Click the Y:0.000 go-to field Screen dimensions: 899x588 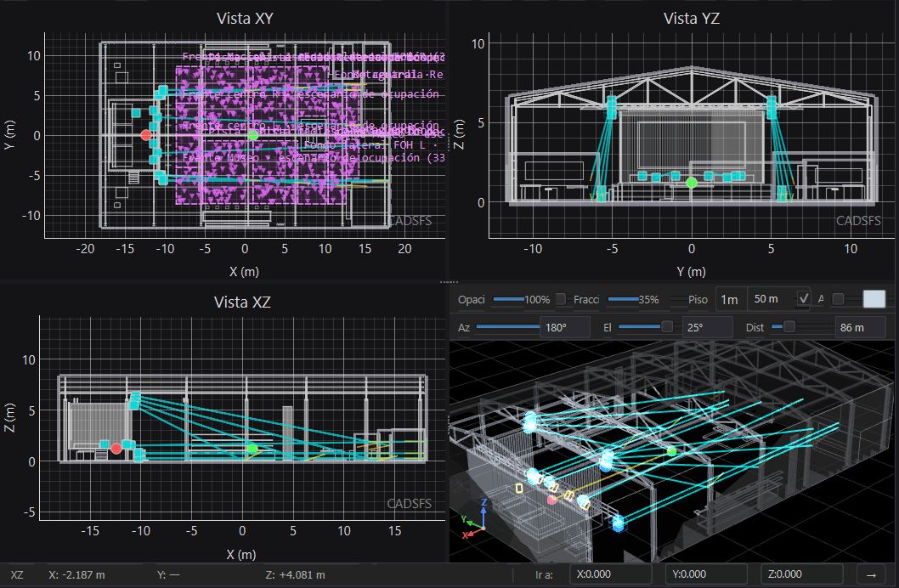[706, 574]
